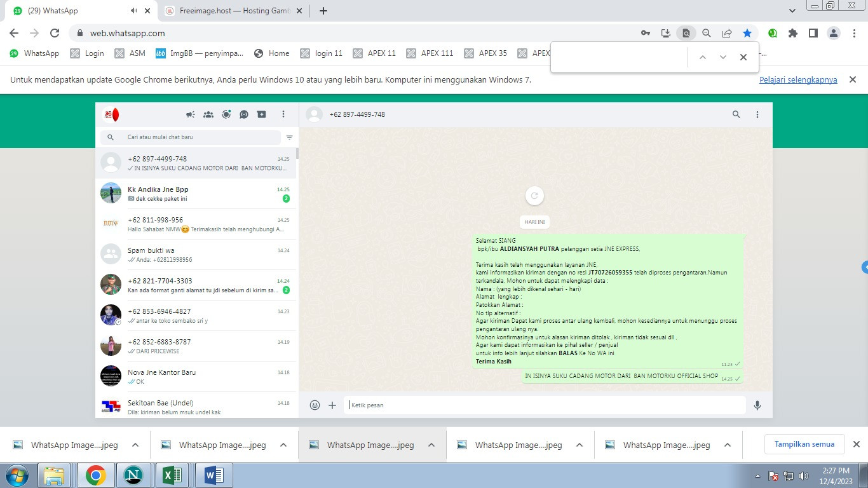The height and width of the screenshot is (488, 868).
Task: Open the ImgBB bookmark
Action: tap(200, 53)
